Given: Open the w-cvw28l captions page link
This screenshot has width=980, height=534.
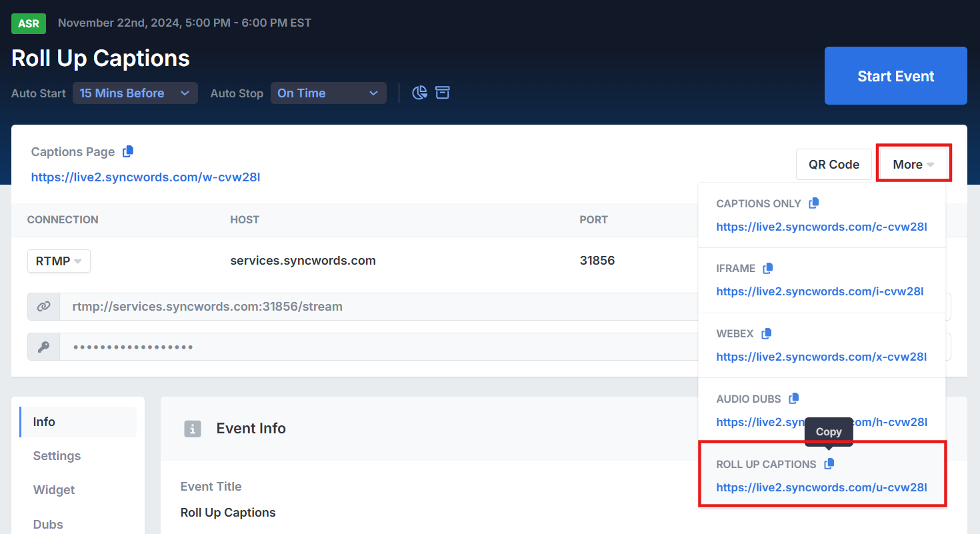Looking at the screenshot, I should tap(145, 177).
